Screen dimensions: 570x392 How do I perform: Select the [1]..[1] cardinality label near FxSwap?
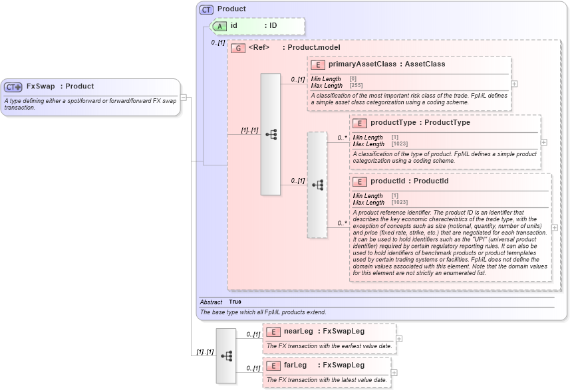point(204,350)
